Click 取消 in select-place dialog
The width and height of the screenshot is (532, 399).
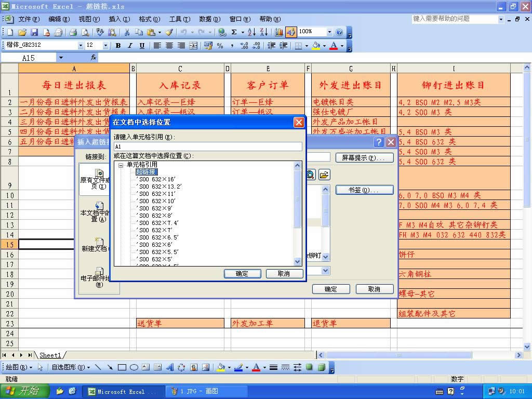point(284,273)
